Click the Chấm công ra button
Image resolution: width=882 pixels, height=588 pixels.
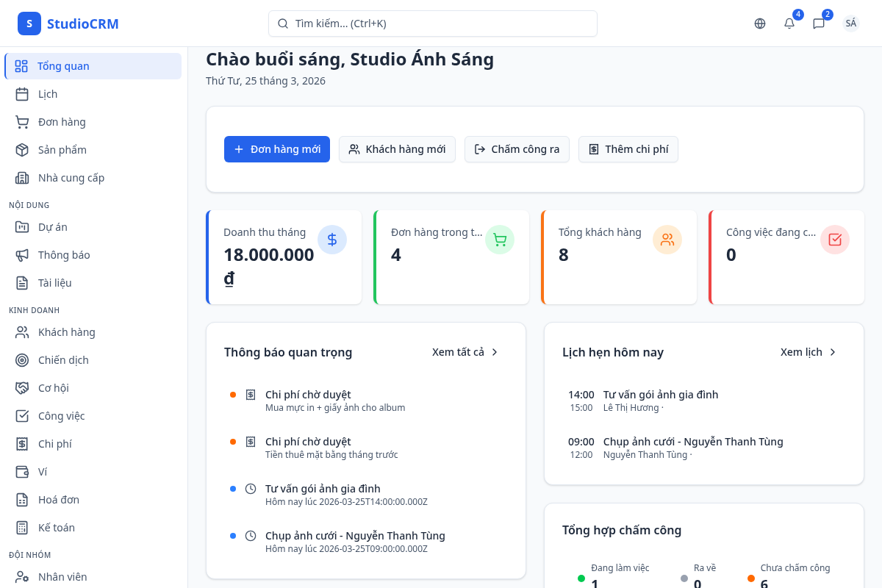pos(517,149)
